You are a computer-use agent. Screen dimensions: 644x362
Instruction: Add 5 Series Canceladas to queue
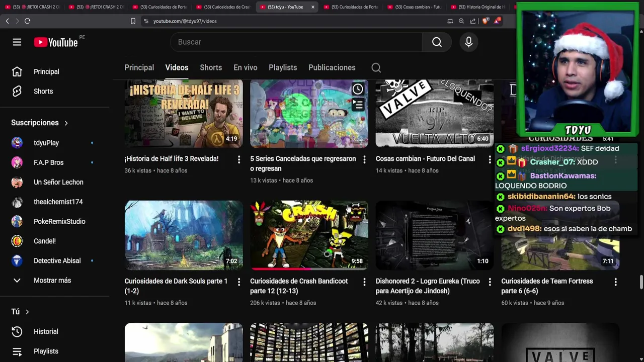coord(358,105)
